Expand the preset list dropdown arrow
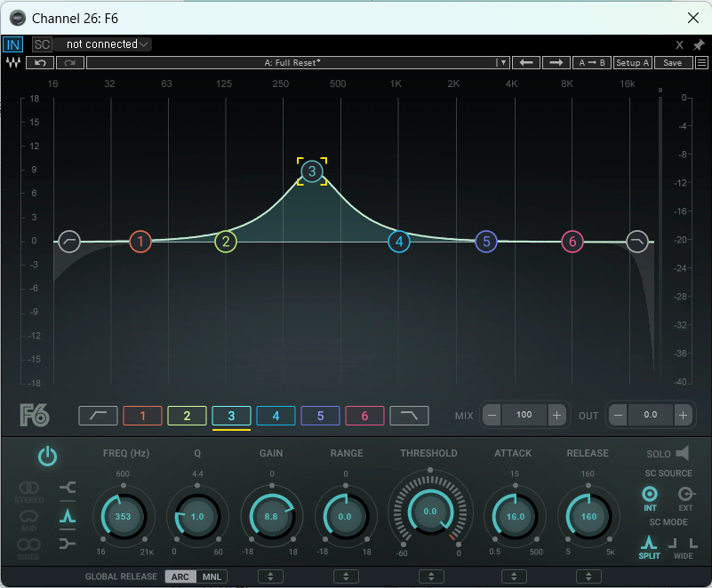Image resolution: width=712 pixels, height=588 pixels. click(502, 63)
